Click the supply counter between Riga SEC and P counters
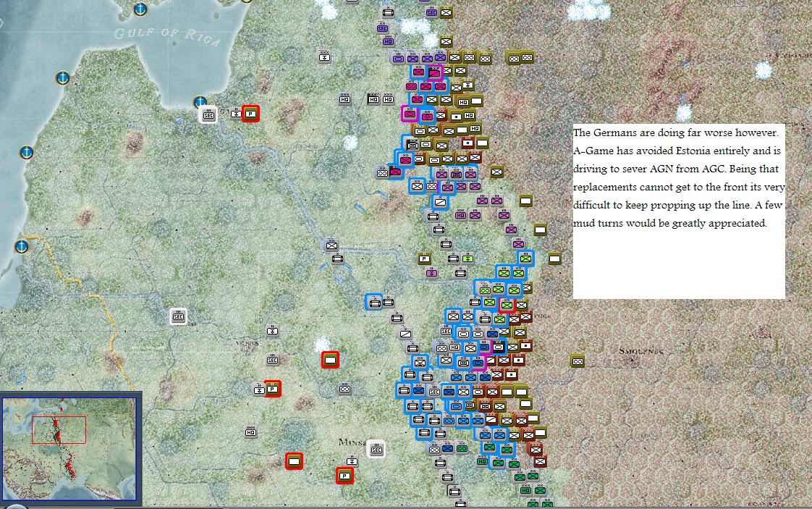812x509 pixels. click(x=236, y=114)
